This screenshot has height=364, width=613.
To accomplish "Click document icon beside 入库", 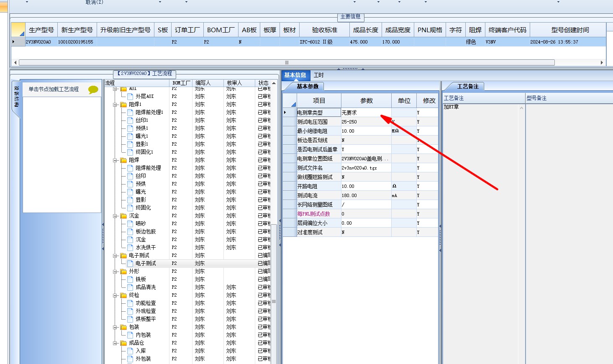I will tap(130, 351).
